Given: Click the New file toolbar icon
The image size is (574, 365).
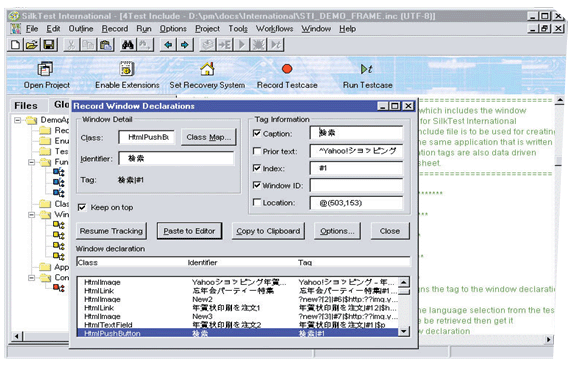Looking at the screenshot, I should click(x=15, y=45).
